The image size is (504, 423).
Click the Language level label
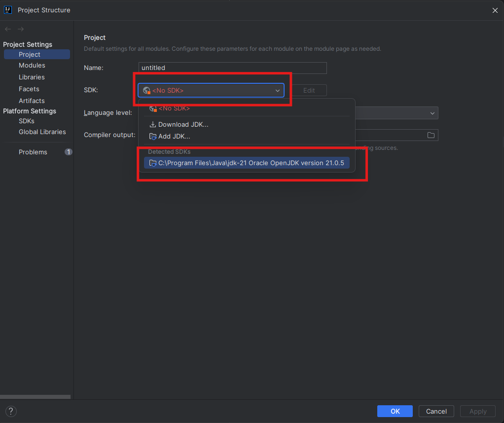tap(108, 113)
